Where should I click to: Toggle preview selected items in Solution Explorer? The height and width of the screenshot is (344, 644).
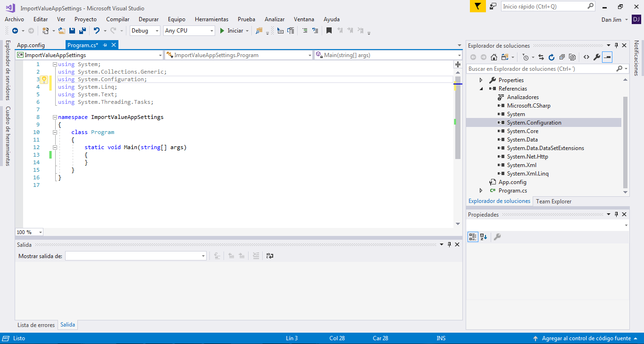(x=607, y=57)
